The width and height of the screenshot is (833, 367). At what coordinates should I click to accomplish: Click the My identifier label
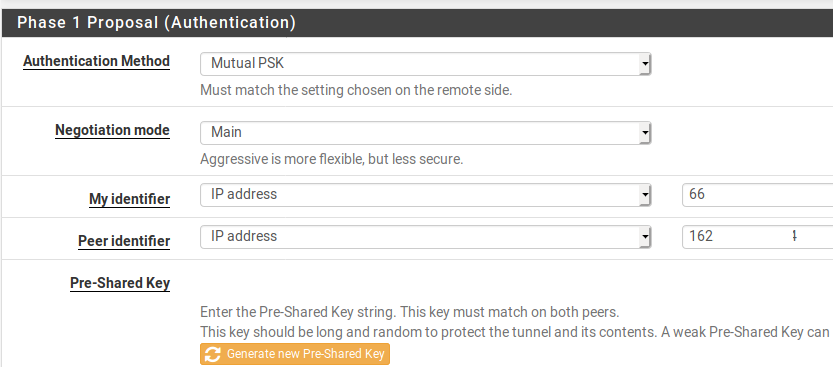tap(130, 199)
